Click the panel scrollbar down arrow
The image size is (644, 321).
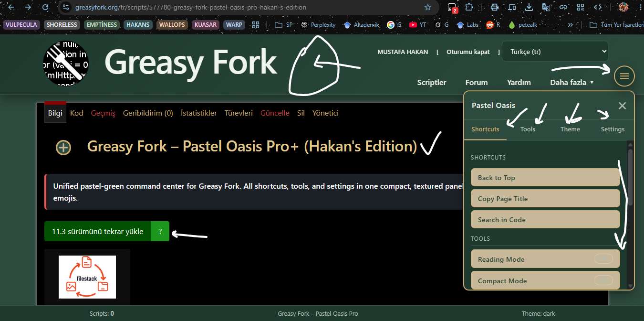630,286
